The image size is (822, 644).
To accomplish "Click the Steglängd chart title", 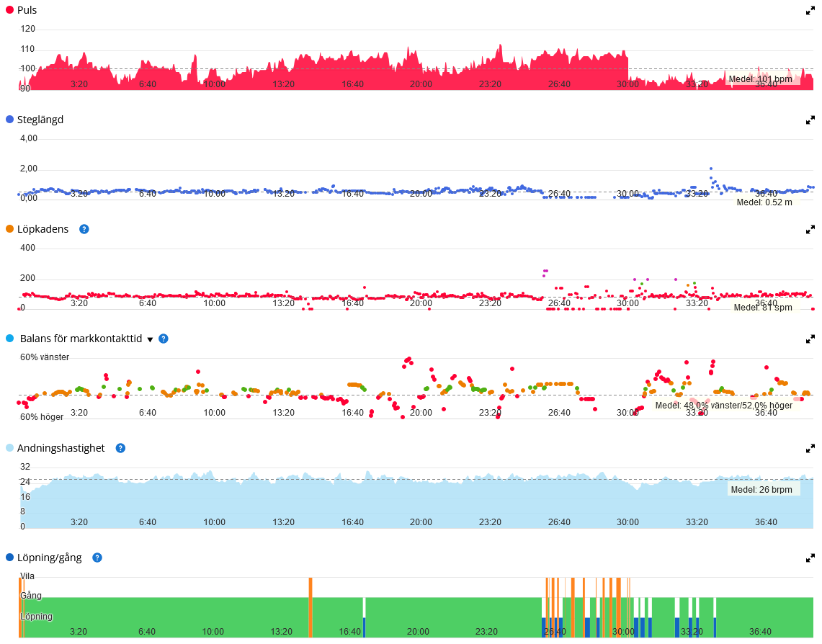I will [40, 120].
